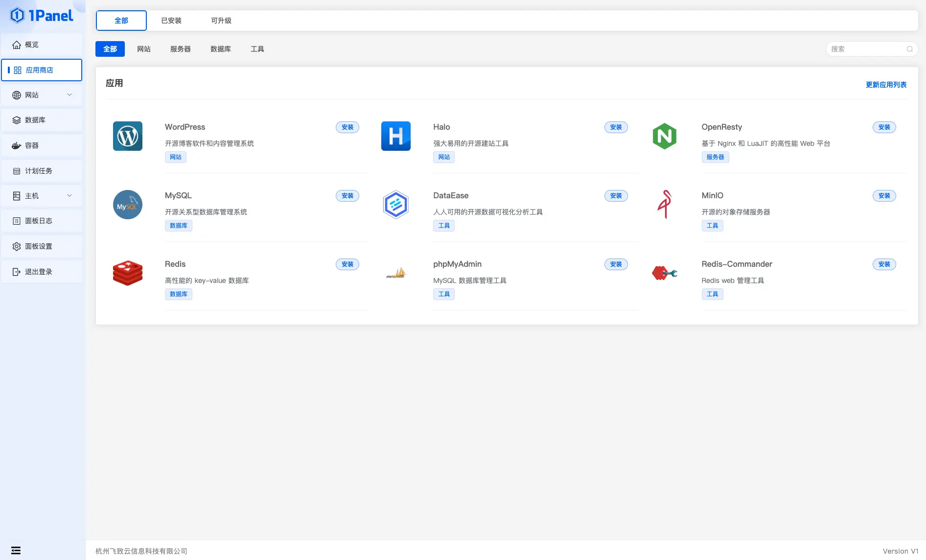Filter apps by 服务器 category
Image resolution: width=926 pixels, height=560 pixels.
pyautogui.click(x=181, y=49)
